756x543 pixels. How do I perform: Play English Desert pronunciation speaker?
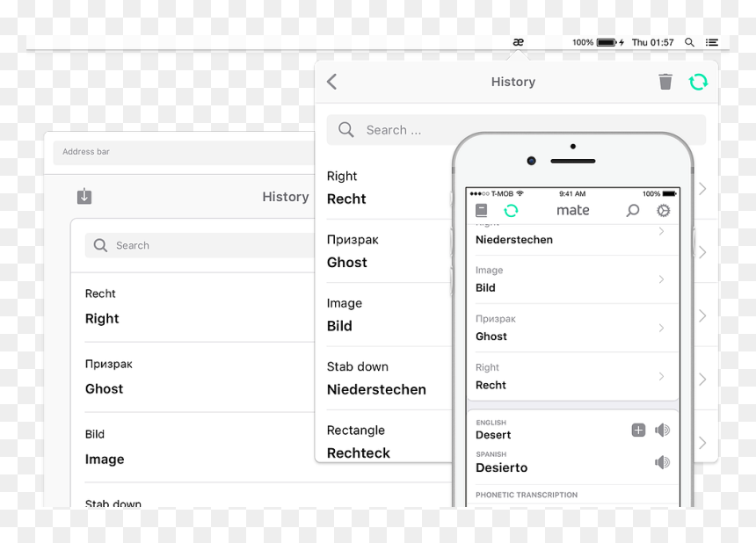pos(663,430)
